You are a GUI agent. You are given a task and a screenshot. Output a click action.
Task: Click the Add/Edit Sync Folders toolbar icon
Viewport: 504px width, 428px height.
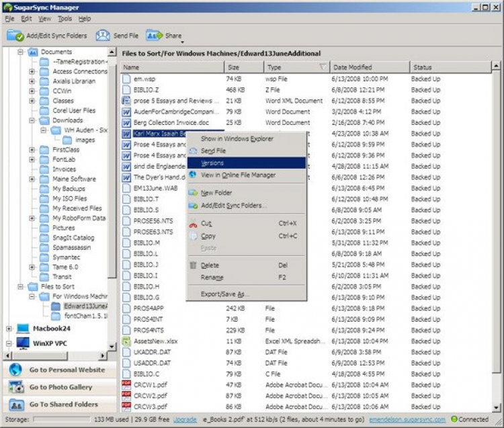pos(14,36)
